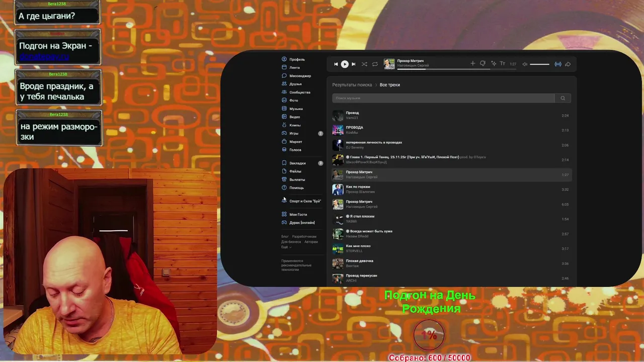The height and width of the screenshot is (362, 644).
Task: Adjust the volume slider in the player
Action: tap(539, 64)
